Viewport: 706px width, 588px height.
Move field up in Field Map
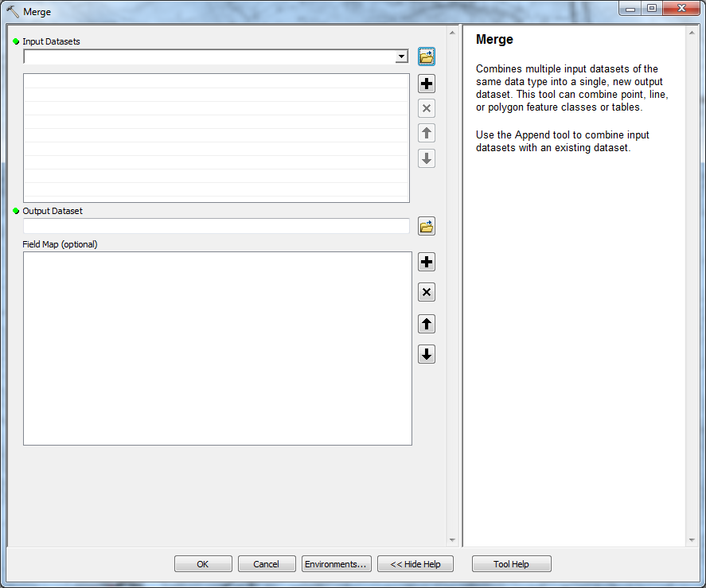coord(427,324)
